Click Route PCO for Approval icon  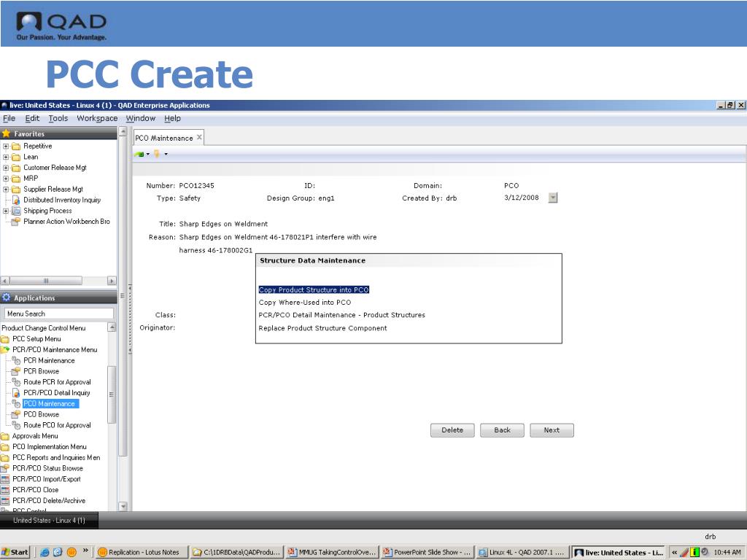click(16, 425)
